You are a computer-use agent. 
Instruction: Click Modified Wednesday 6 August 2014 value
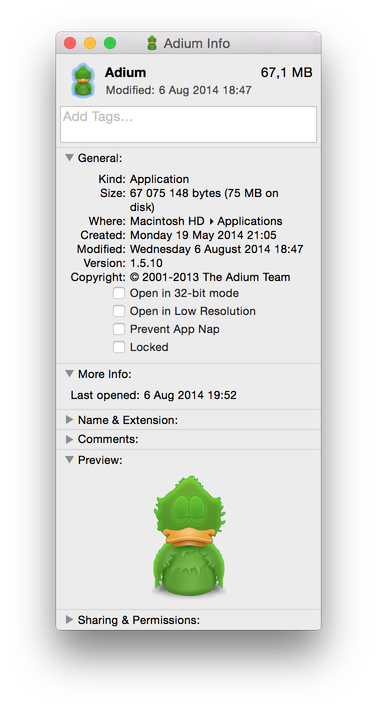217,249
